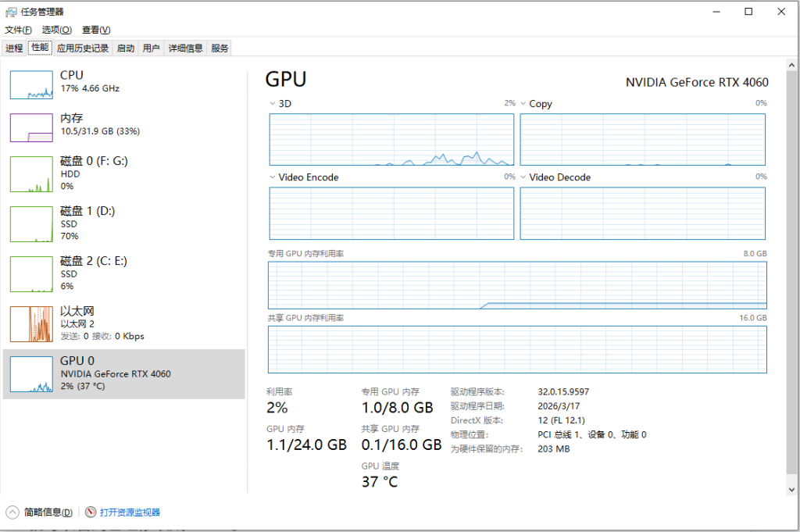Select the 以太网 network graph icon

pos(31,323)
